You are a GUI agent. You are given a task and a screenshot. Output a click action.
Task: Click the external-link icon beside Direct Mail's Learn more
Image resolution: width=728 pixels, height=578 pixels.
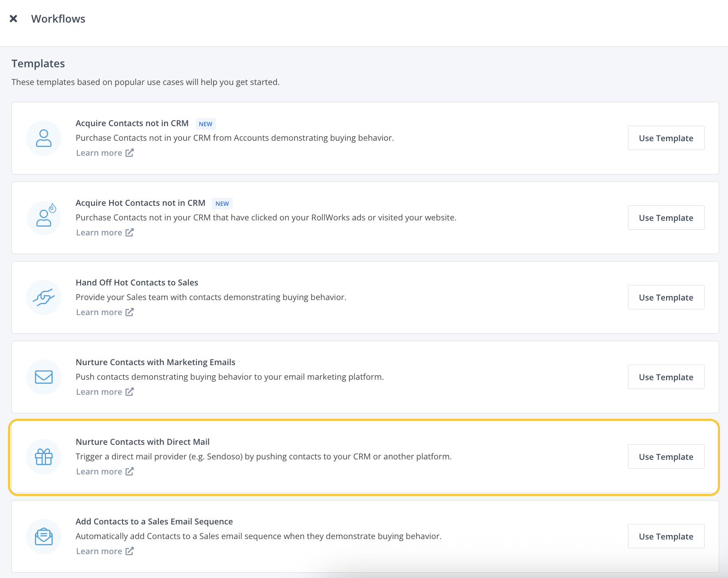coord(129,471)
